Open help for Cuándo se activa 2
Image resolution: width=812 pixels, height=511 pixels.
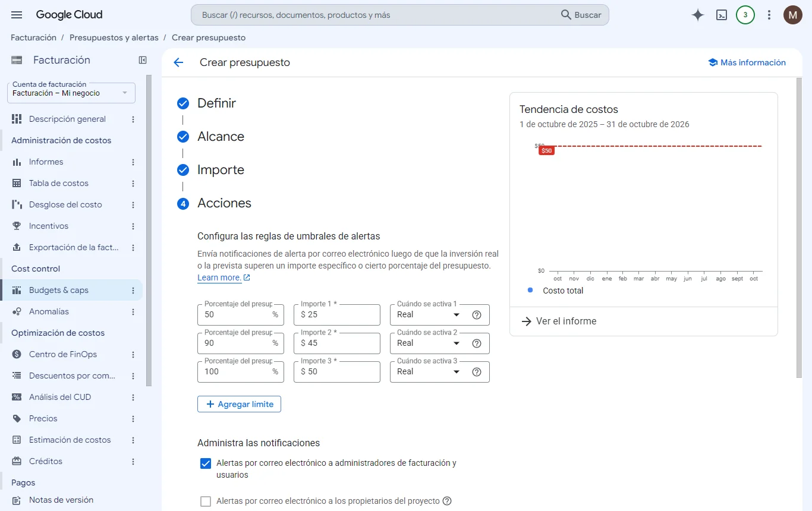click(476, 343)
